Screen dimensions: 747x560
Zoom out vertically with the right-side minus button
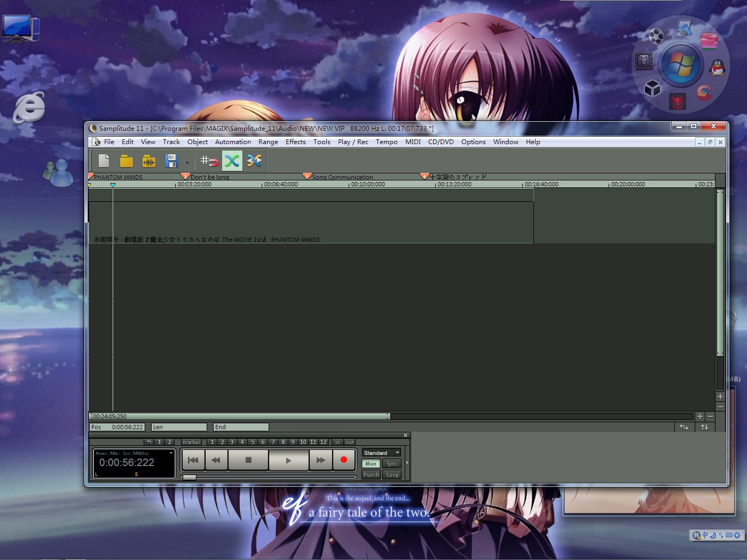click(720, 407)
